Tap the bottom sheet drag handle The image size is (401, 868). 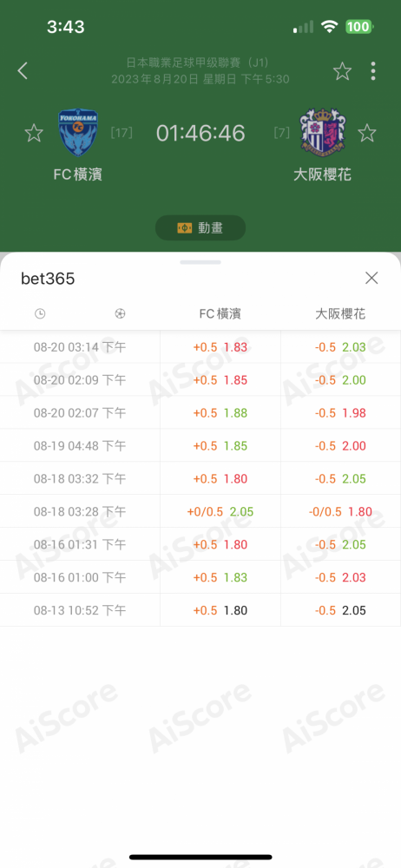pyautogui.click(x=200, y=262)
